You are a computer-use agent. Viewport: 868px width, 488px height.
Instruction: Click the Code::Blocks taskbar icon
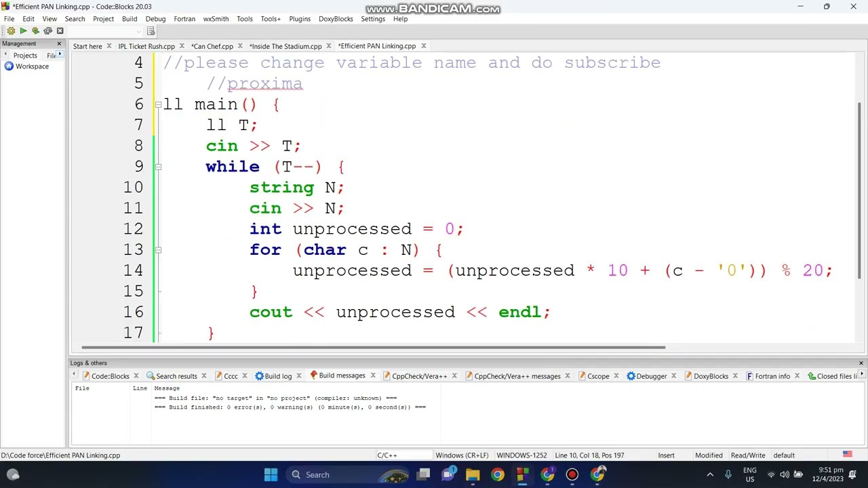click(522, 474)
